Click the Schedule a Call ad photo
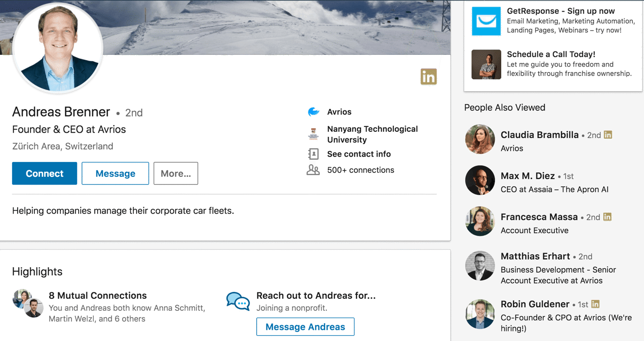Viewport: 644px width, 341px height. coord(486,64)
